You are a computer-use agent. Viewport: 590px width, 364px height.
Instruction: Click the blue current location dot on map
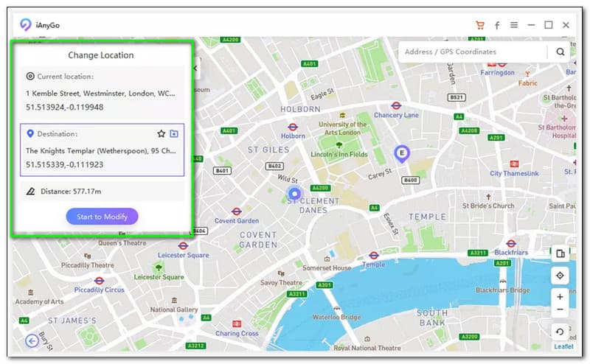tap(294, 194)
